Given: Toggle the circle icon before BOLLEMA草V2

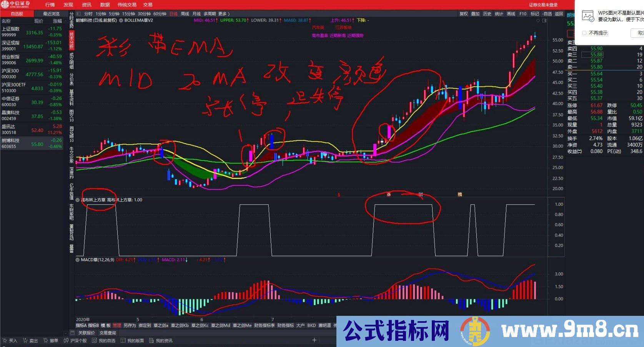Looking at the screenshot, I should (121, 20).
